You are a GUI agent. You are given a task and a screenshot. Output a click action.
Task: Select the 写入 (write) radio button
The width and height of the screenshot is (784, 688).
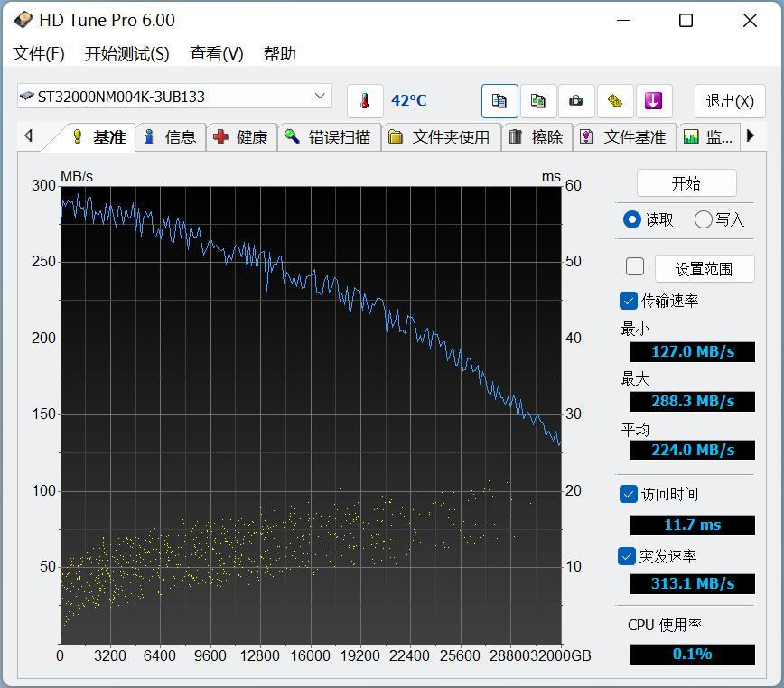coord(703,219)
